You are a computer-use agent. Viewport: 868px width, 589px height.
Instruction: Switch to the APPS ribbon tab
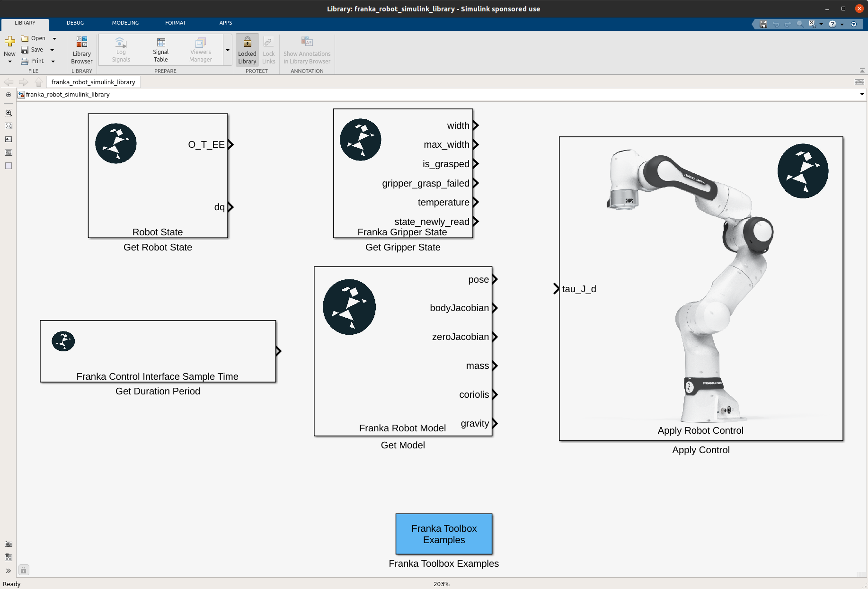pos(226,23)
